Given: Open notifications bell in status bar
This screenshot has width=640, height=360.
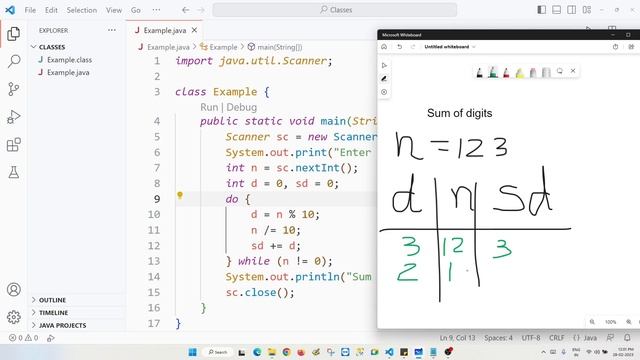Looking at the screenshot, I should [627, 338].
